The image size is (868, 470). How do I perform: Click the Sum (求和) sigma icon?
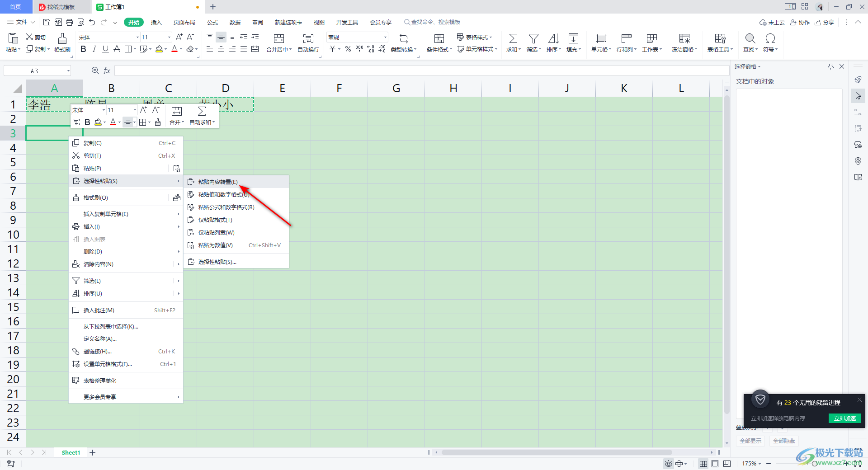(x=513, y=38)
